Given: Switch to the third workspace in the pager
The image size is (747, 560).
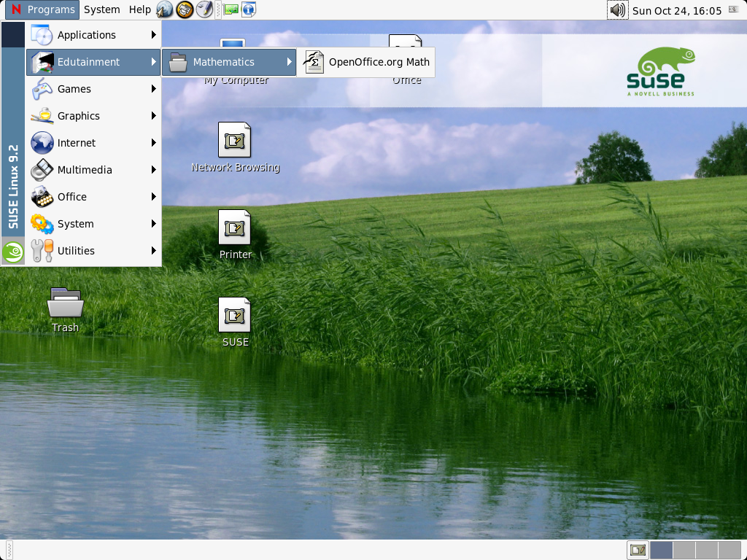Looking at the screenshot, I should (706, 550).
